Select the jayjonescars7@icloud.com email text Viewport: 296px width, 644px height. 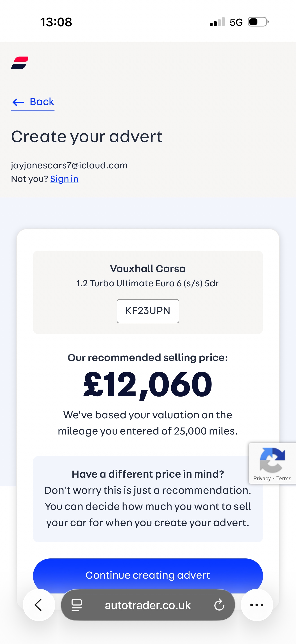pyautogui.click(x=69, y=165)
